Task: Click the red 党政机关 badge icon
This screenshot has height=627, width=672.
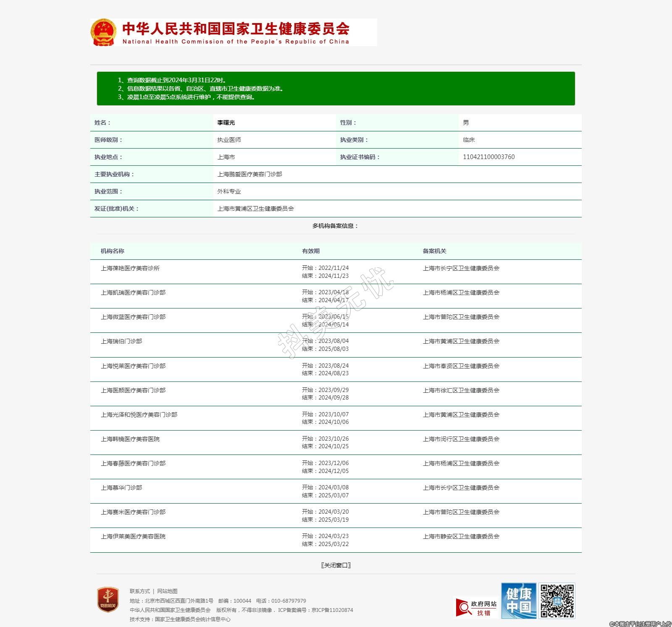Action: 108,599
